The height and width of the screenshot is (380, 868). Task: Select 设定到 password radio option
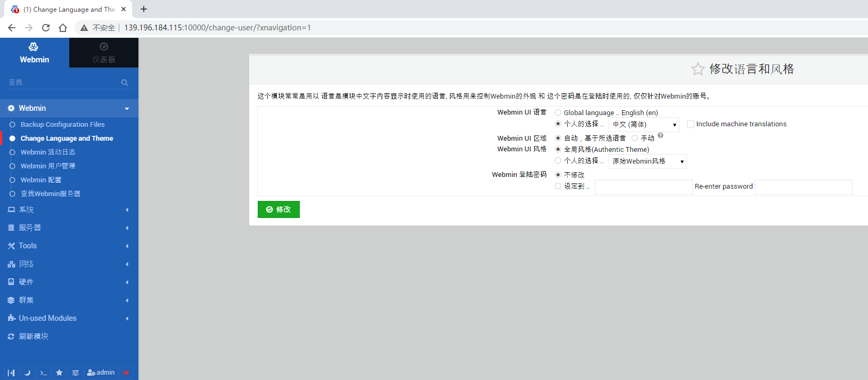[558, 186]
